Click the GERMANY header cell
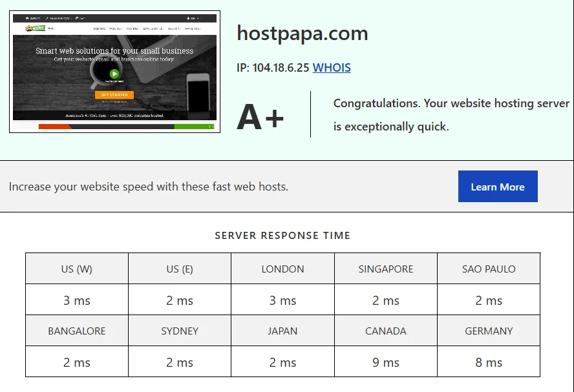 click(x=489, y=331)
